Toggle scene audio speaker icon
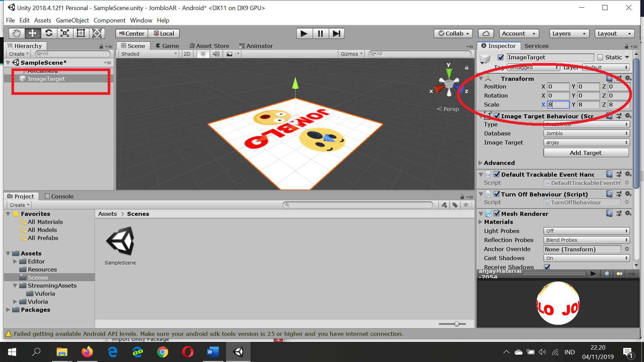 (x=216, y=54)
